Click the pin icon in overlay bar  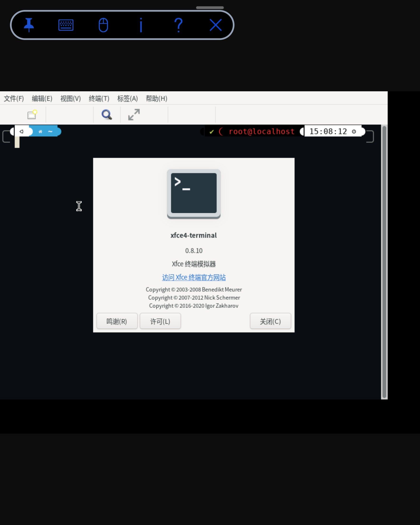pos(29,25)
